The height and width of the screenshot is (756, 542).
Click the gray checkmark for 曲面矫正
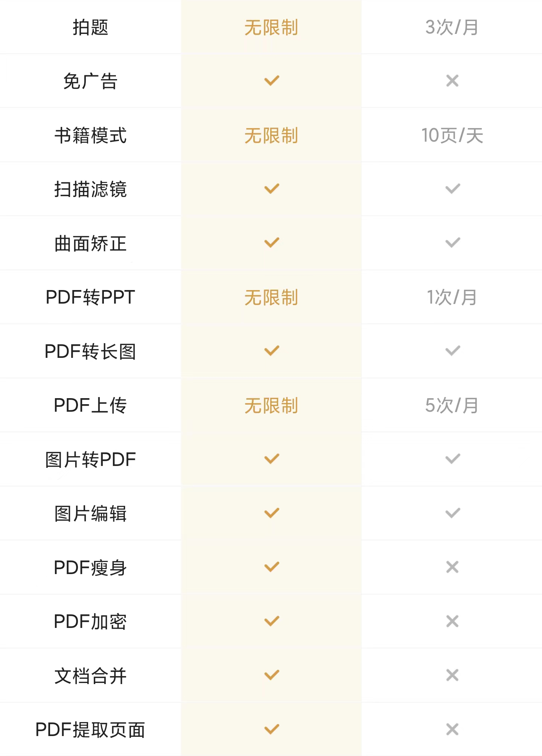[x=452, y=243]
